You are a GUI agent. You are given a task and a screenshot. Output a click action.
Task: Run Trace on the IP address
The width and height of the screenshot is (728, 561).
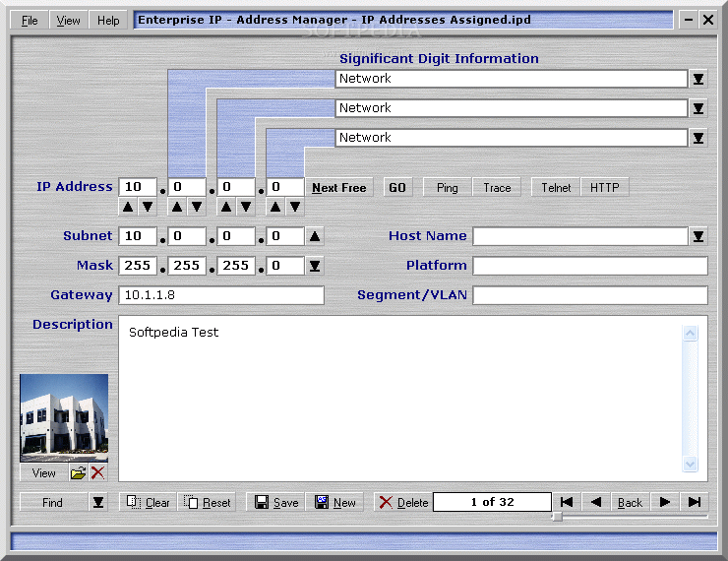(497, 188)
